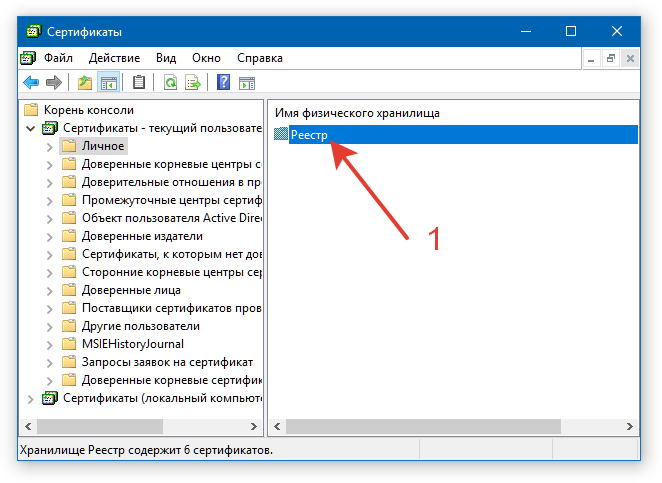Viewport: 662px width, 483px height.
Task: Click the Up One Level folder icon
Action: [85, 82]
